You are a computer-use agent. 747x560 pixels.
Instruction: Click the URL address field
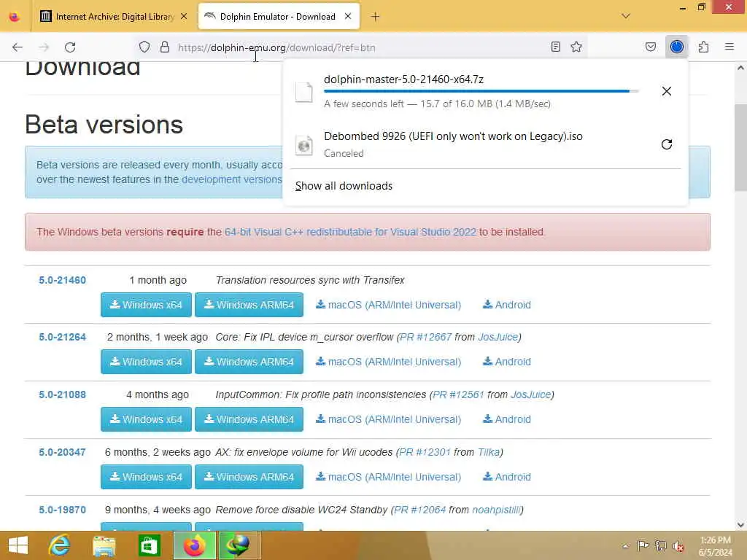(360, 47)
